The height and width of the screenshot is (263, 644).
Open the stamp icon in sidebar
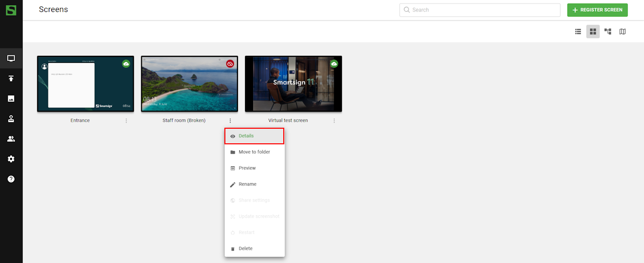point(11,119)
